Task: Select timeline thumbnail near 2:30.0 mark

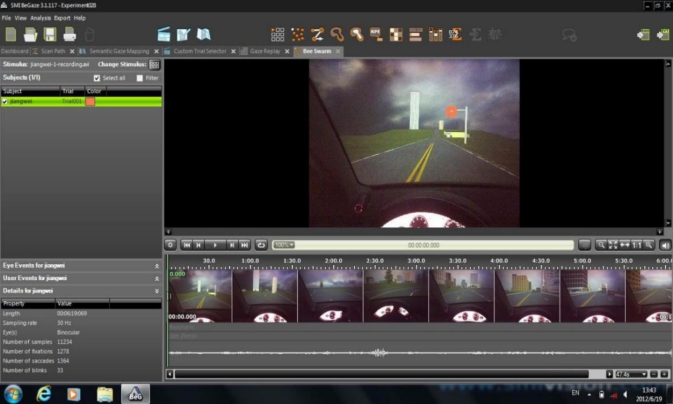Action: (395, 296)
